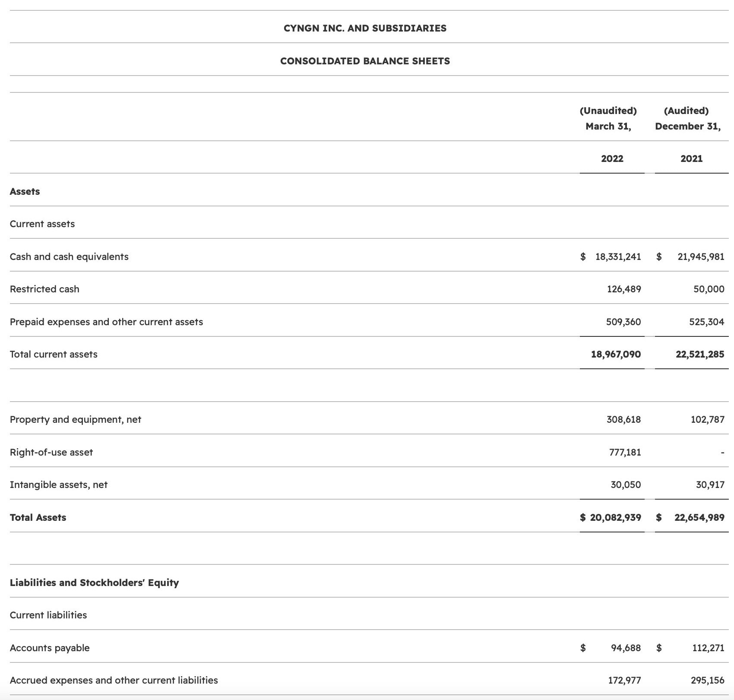Select restricted cash value 126,489
This screenshot has width=734, height=700.
(x=624, y=289)
